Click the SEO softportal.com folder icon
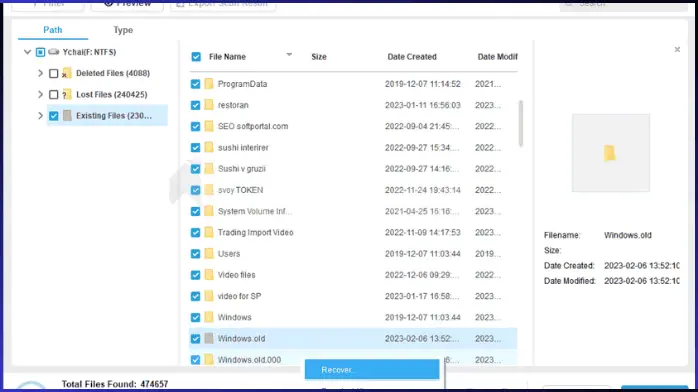The image size is (698, 392). pos(209,126)
